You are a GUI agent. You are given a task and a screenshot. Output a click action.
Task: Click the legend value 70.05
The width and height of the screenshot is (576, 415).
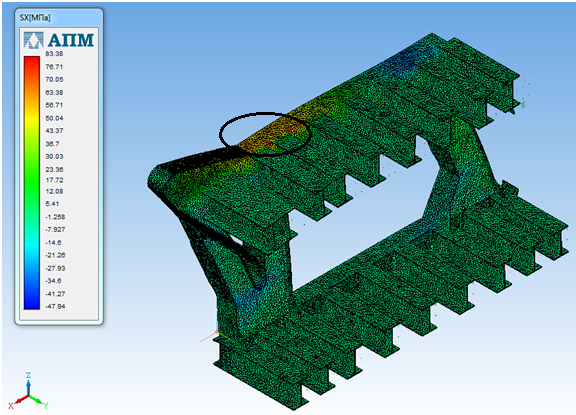[54, 79]
